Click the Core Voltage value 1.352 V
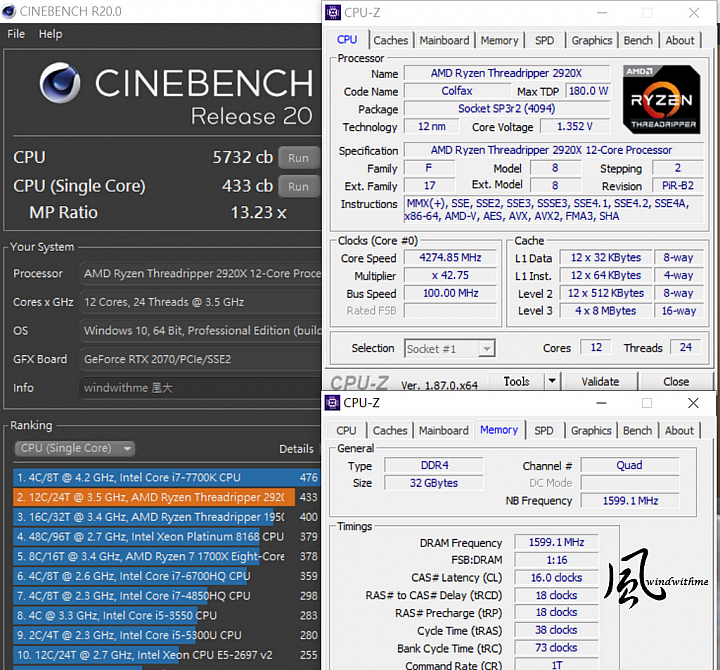 tap(575, 126)
